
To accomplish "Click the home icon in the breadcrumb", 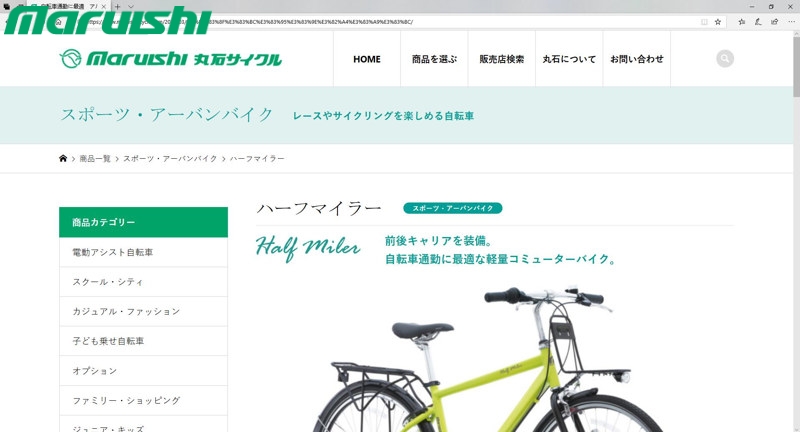I will click(x=63, y=158).
